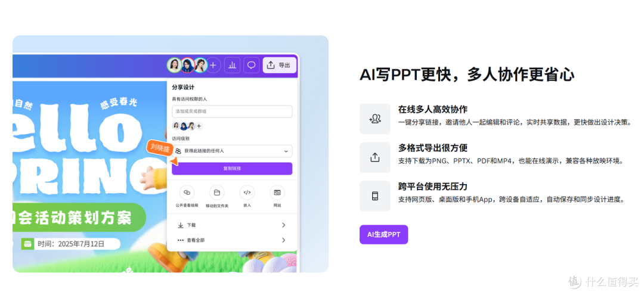This screenshot has width=644, height=295.
Task: Click the 刘晓盛 orange cursor label
Action: pos(160,148)
